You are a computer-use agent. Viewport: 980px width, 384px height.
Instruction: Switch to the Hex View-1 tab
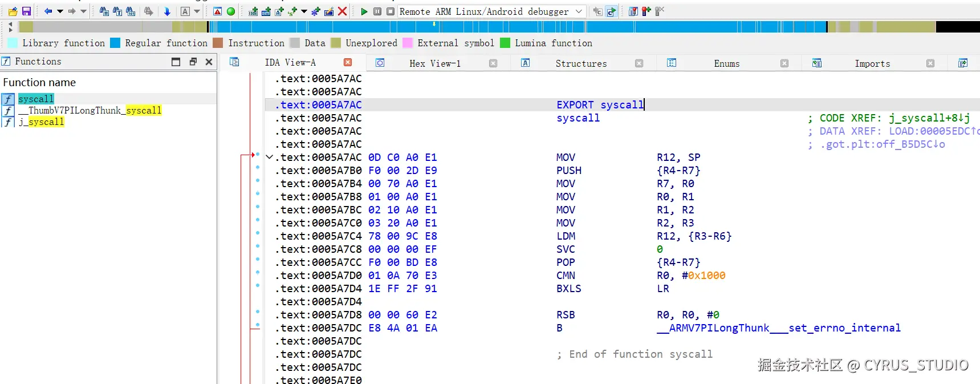(435, 63)
